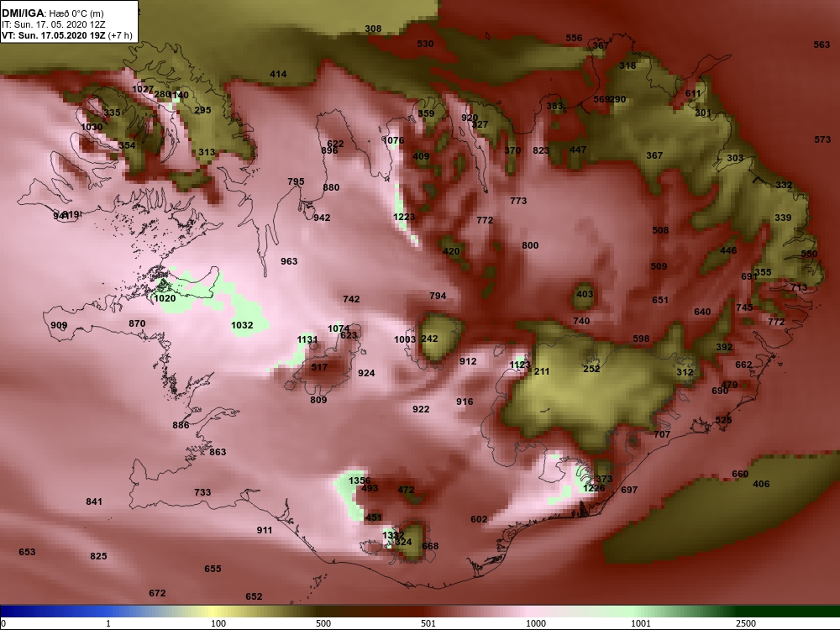Image resolution: width=840 pixels, height=630 pixels.
Task: Click the number 403 on the map
Action: tap(585, 294)
